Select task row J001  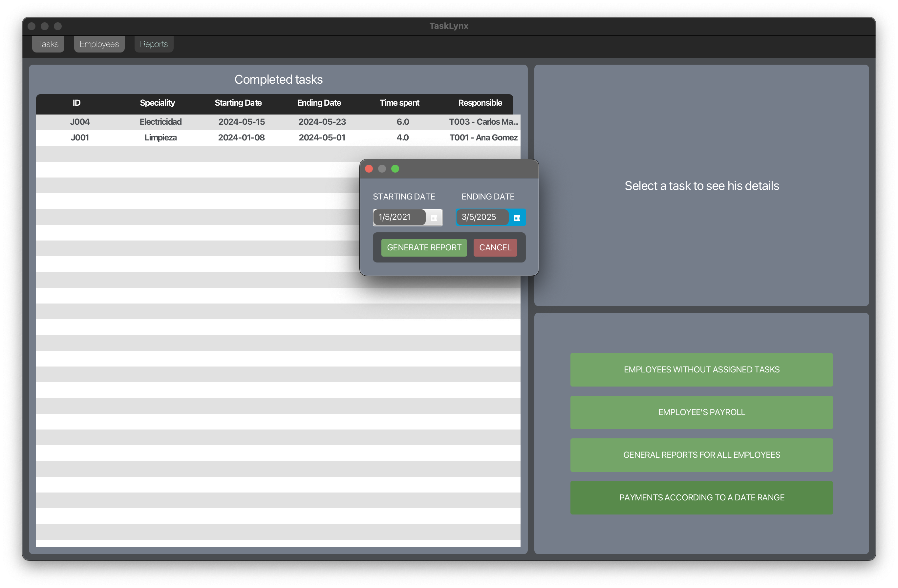pyautogui.click(x=278, y=138)
